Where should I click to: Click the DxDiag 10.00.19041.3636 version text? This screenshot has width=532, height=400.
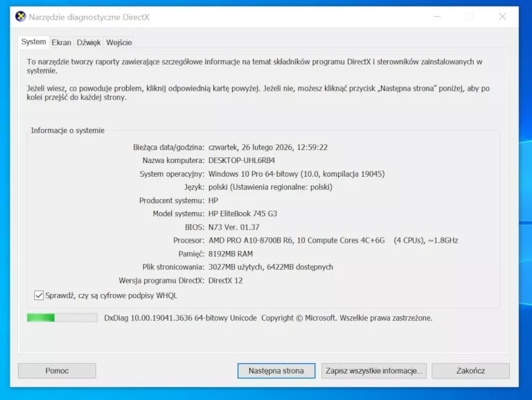180,318
